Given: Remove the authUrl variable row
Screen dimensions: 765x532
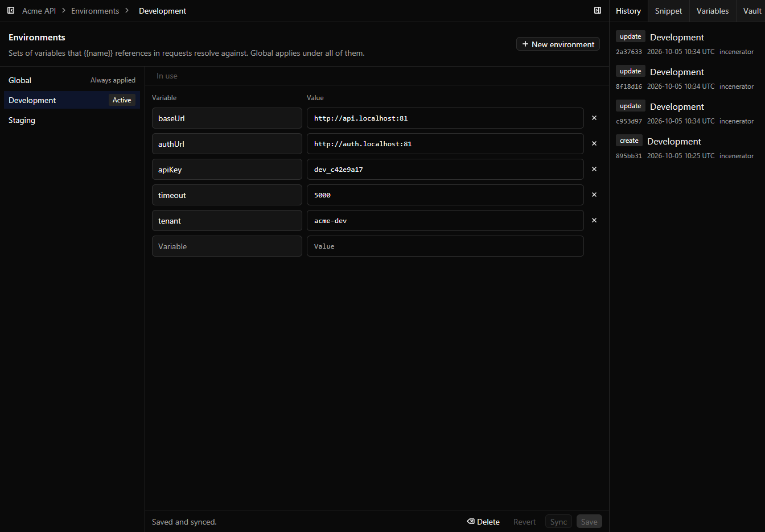Looking at the screenshot, I should 594,143.
